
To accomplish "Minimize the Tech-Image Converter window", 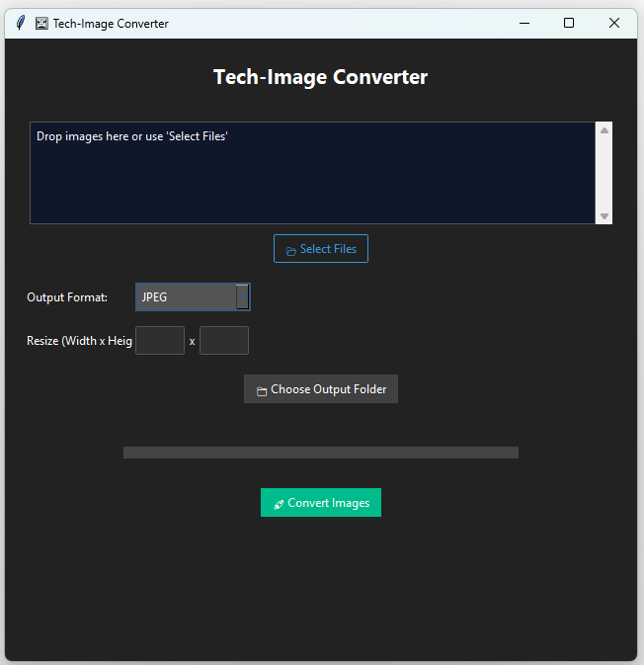I will [523, 23].
